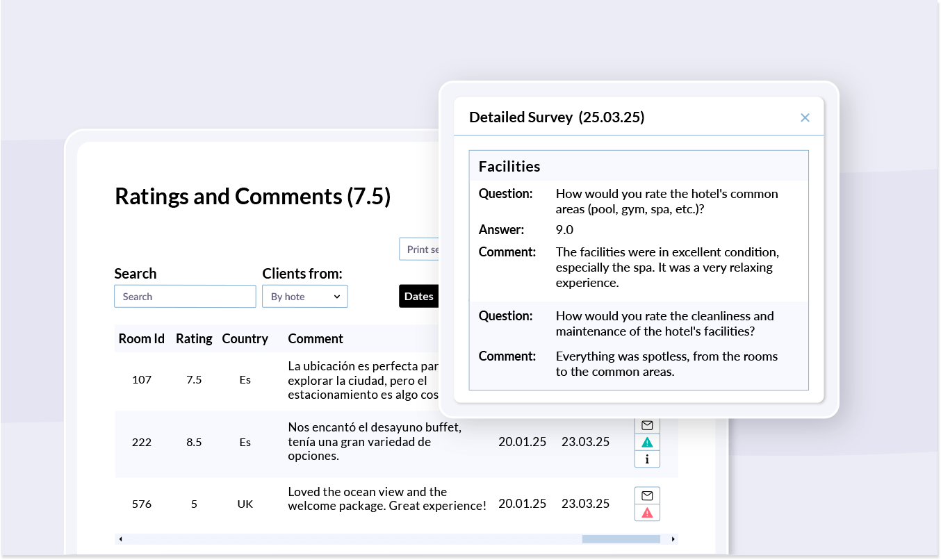The image size is (941, 560).
Task: Click the 'Answer:' label in the survey
Action: 501,230
